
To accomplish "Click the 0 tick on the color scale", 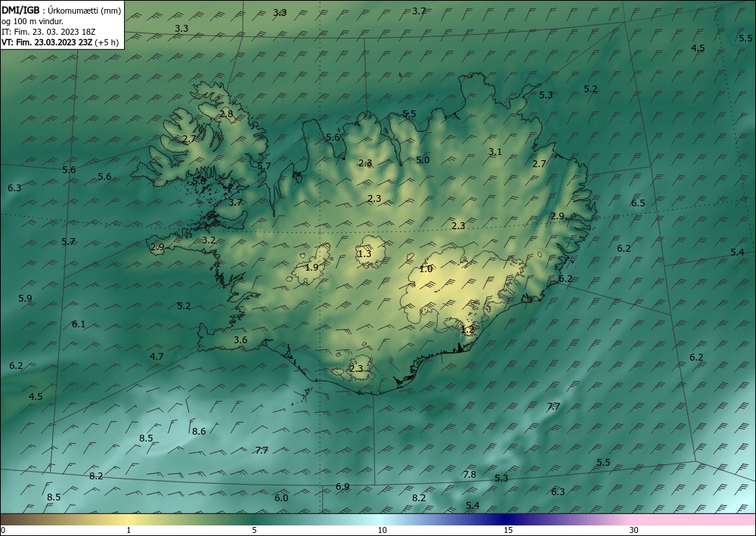I will pos(3,530).
